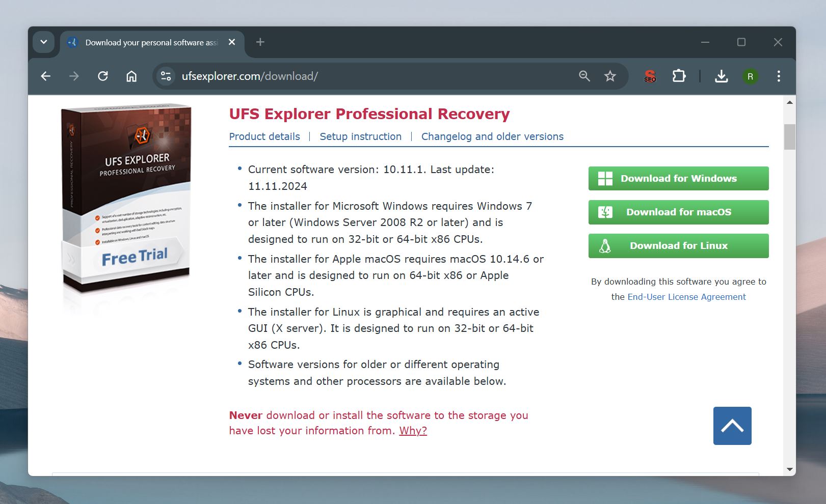Click Download for macOS button

[x=678, y=212]
